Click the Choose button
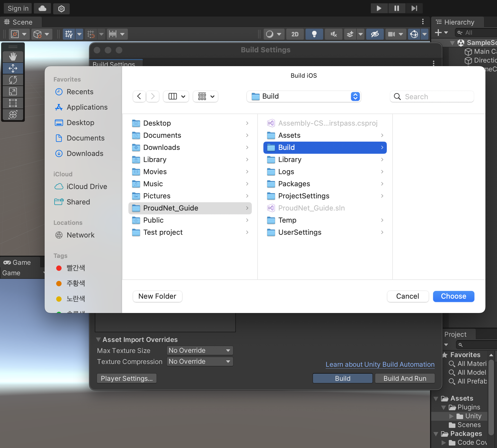 tap(453, 296)
